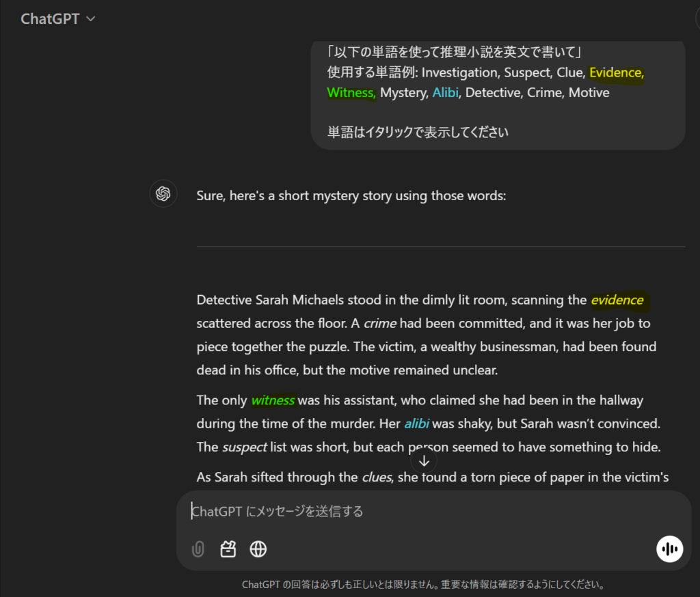This screenshot has height=597, width=700.
Task: Click the word "Investigation," in the user prompt
Action: click(x=461, y=72)
